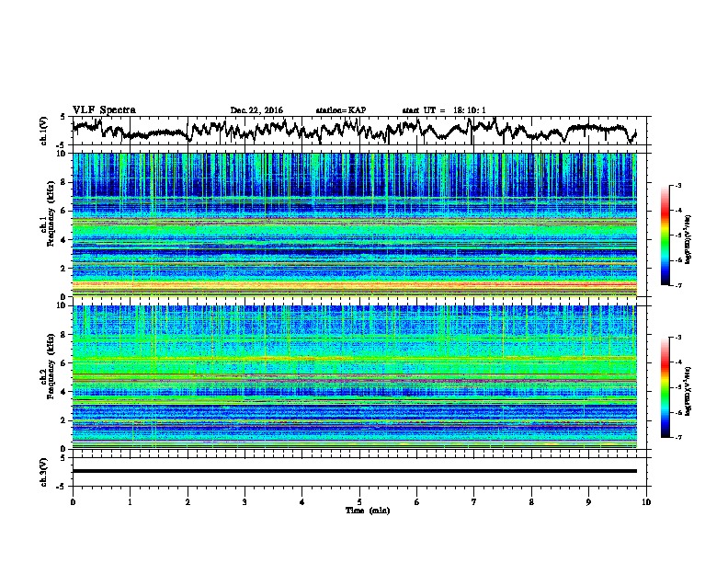This screenshot has height=563, width=728.
Task: Click the ch.1 spectrogram plot
Action: click(x=354, y=224)
